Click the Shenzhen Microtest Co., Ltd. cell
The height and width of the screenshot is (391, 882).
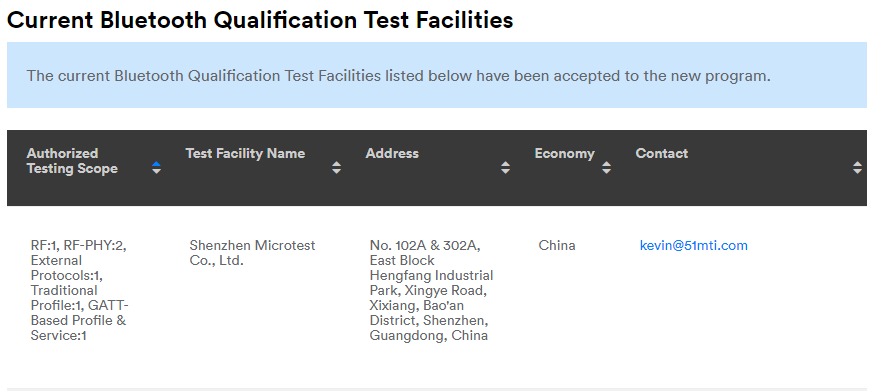coord(252,253)
